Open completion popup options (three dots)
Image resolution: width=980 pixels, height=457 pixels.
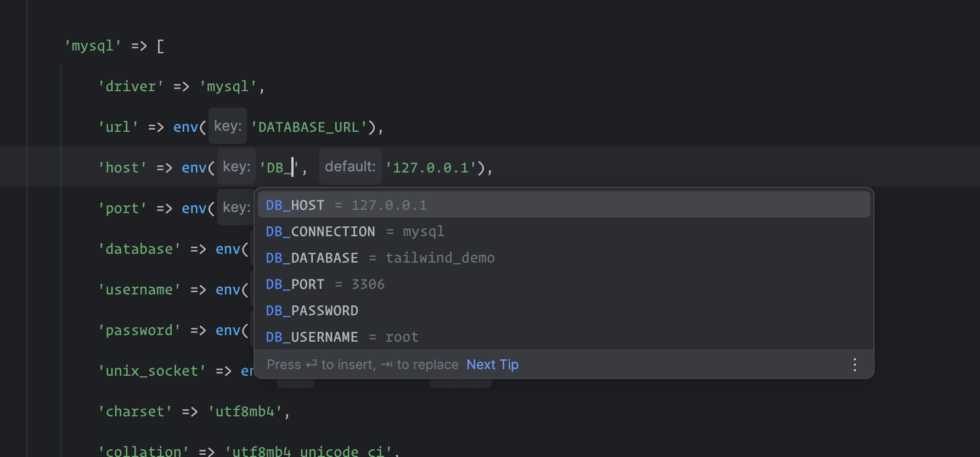[854, 365]
